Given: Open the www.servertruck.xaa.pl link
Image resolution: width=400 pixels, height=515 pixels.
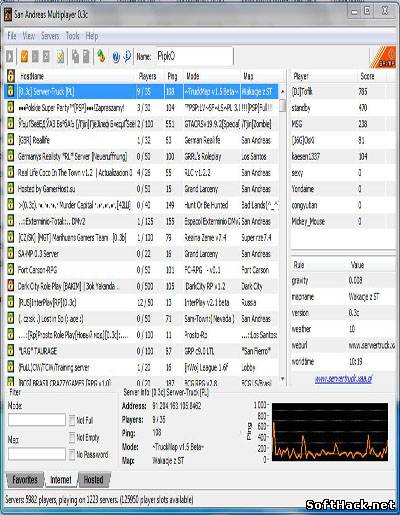Looking at the screenshot, I should [343, 379].
